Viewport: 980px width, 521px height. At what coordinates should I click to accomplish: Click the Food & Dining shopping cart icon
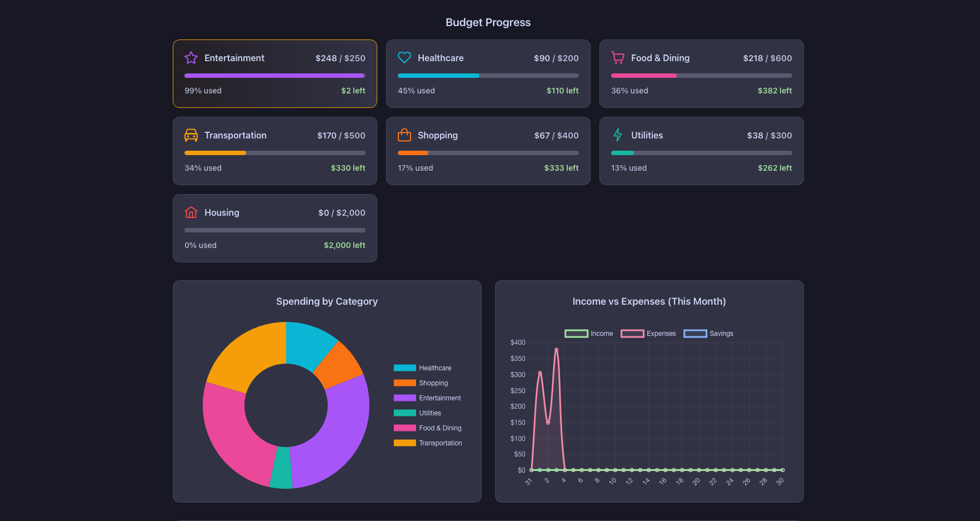[618, 57]
